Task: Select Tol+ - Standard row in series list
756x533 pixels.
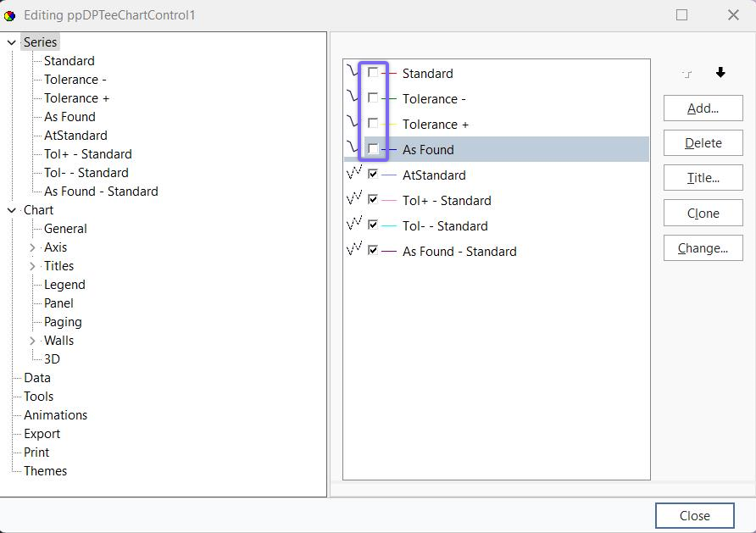Action: tap(447, 201)
